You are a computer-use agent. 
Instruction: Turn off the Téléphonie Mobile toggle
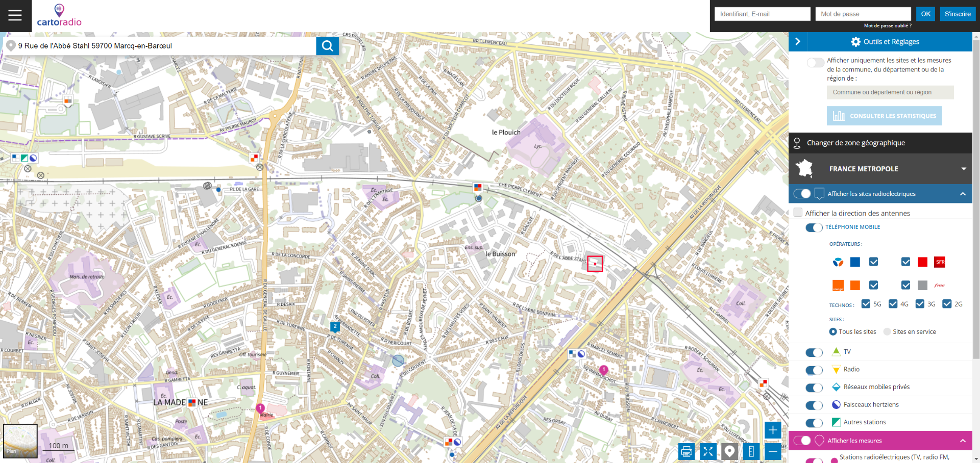[814, 227]
